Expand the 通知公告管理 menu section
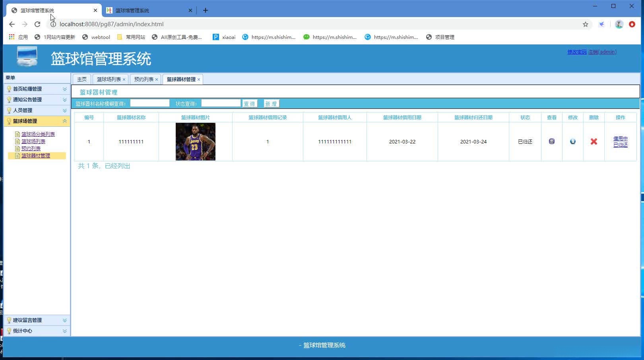Viewport: 644px width, 360px height. point(37,100)
